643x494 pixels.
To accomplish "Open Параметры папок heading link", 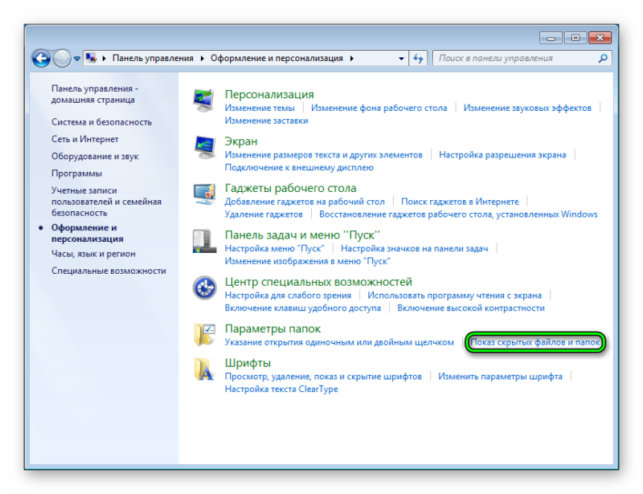I will coord(273,329).
